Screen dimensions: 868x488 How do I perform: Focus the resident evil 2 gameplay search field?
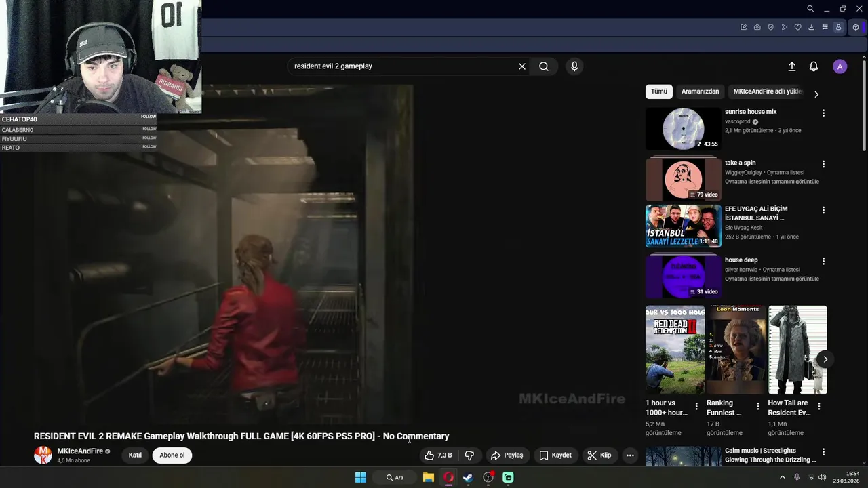tap(403, 66)
